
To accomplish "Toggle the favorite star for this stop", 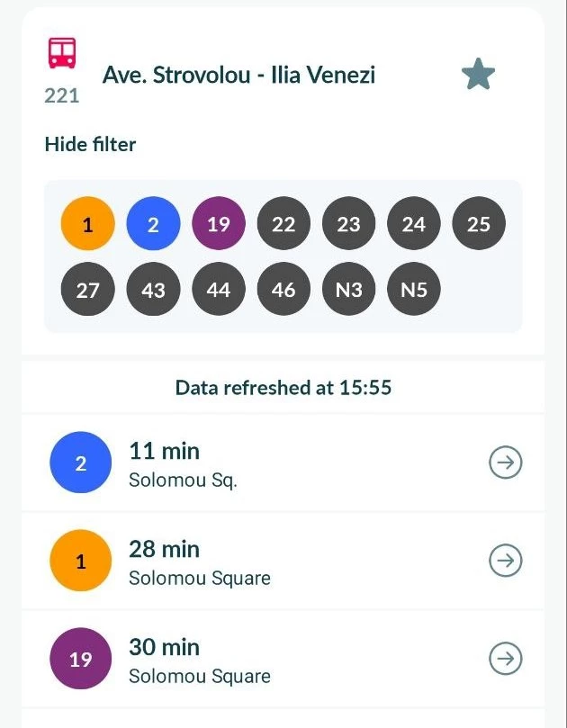I will 478,74.
